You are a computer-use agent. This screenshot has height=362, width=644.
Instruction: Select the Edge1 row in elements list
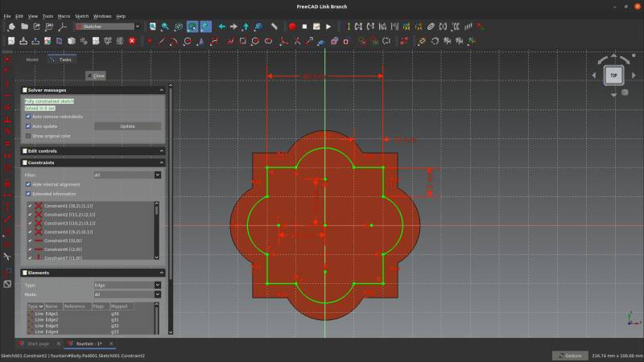pos(91,314)
